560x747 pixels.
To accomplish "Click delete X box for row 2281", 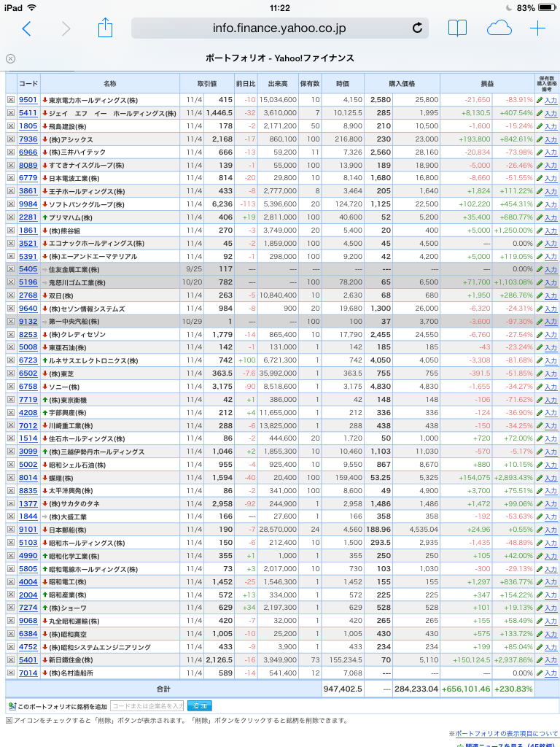I will (11, 217).
